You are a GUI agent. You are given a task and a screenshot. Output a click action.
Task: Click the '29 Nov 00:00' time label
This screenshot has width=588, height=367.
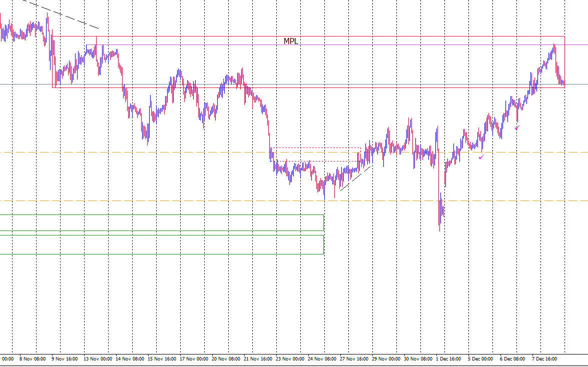tap(386, 359)
